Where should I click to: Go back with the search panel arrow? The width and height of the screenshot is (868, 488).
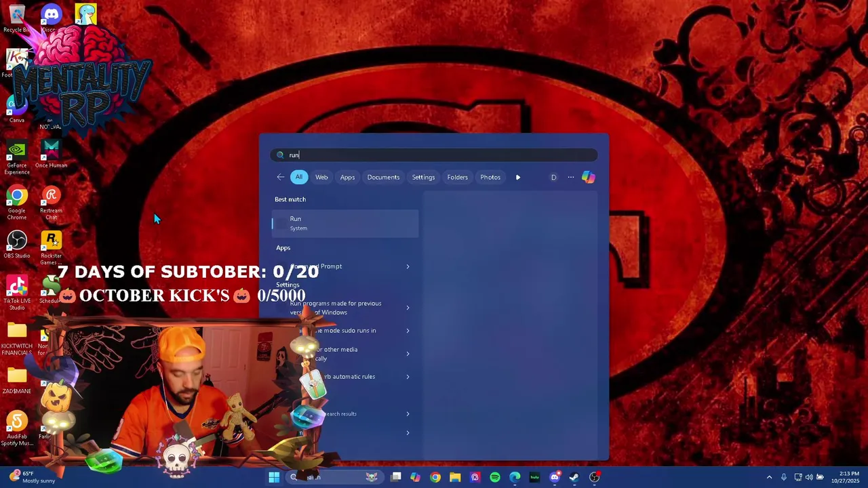click(x=280, y=177)
